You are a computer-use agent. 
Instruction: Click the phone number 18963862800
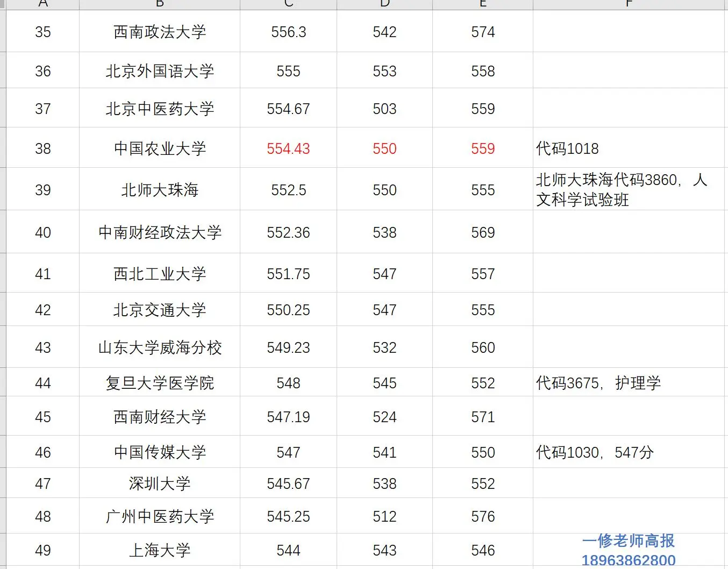pos(628,560)
